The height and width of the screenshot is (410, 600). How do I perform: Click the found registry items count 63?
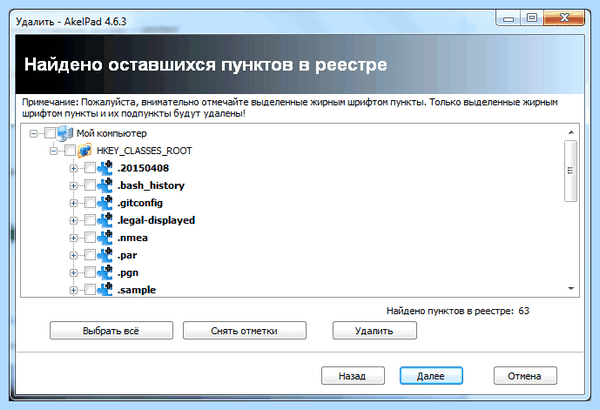(524, 311)
